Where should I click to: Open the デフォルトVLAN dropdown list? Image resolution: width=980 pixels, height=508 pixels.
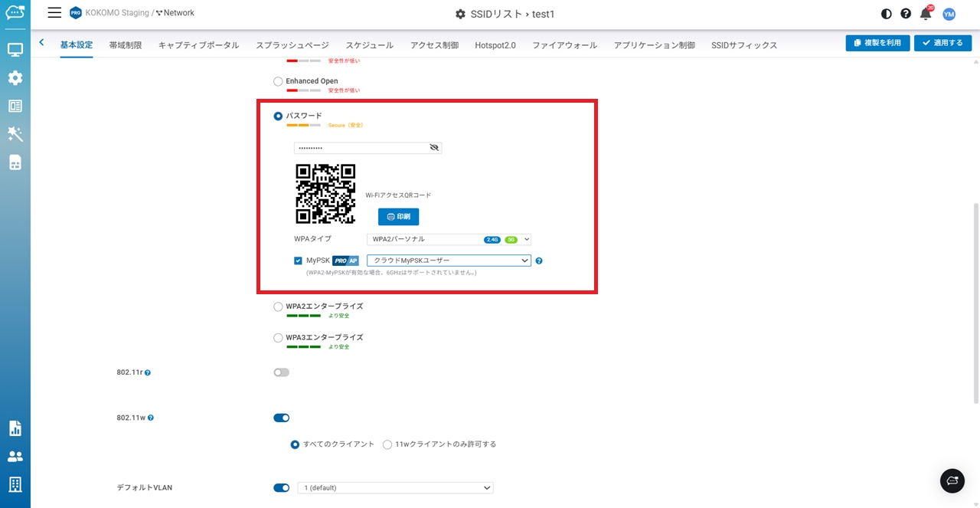tap(395, 488)
